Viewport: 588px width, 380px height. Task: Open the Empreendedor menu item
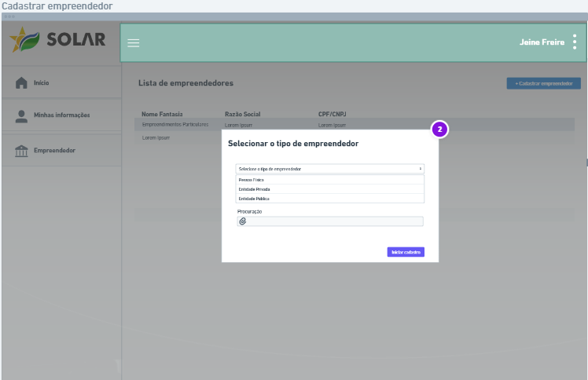[61, 151]
